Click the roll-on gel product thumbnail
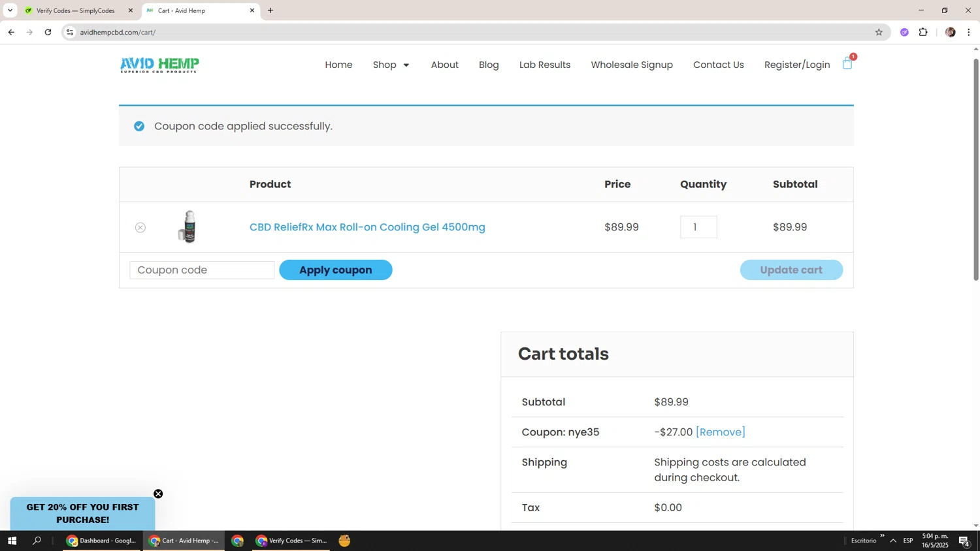980x551 pixels. point(189,227)
